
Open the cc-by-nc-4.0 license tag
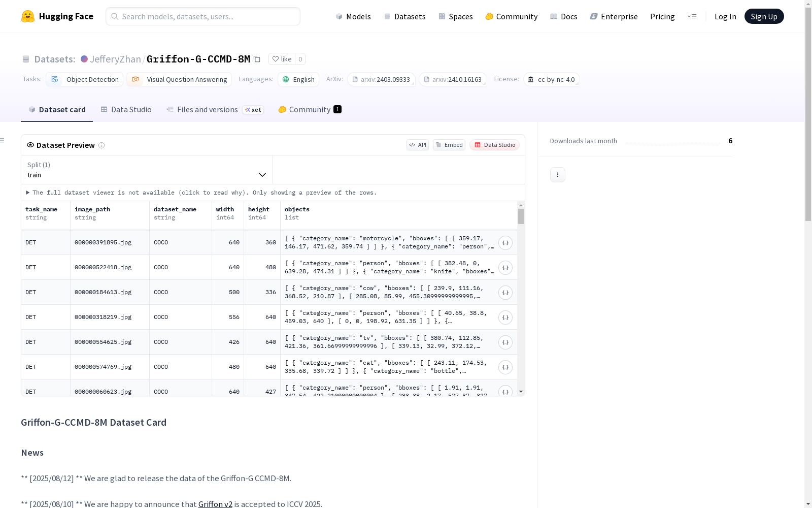(x=552, y=79)
